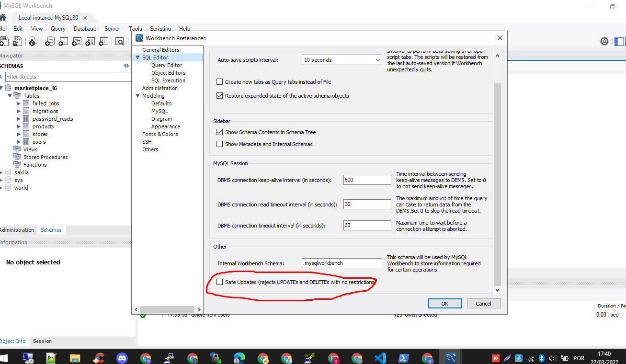Collapse the Modeling preferences node

tap(137, 96)
